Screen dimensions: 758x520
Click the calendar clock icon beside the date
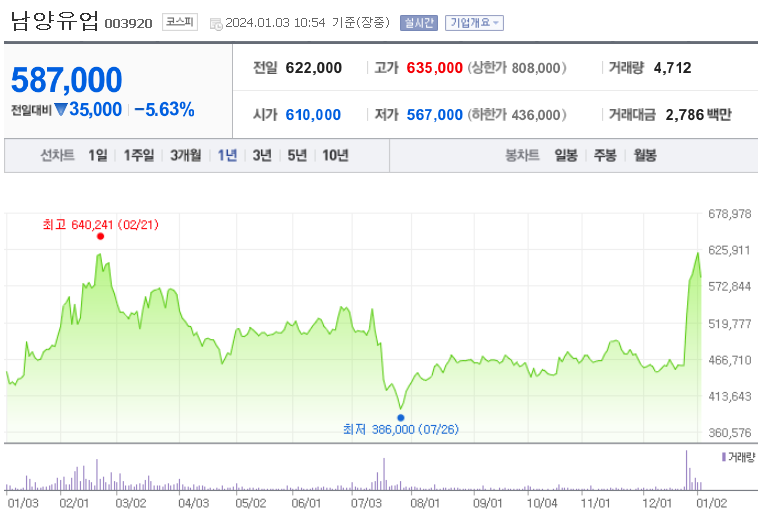216,24
